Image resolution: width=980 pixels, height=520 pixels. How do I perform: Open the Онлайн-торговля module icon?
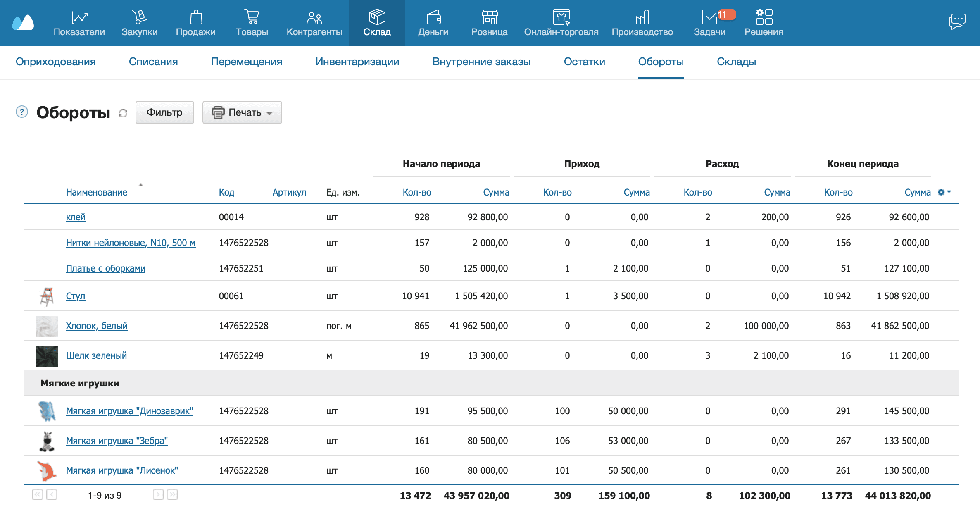click(x=561, y=17)
